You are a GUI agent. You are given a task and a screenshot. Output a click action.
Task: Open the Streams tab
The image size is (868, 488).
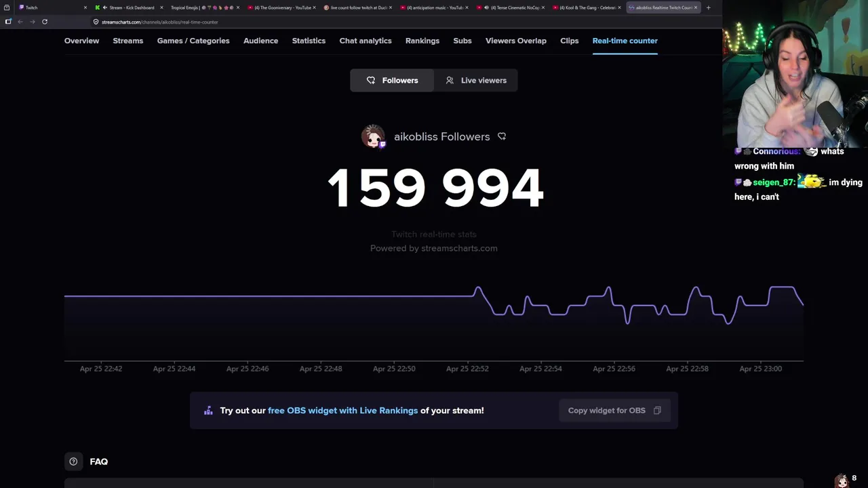point(127,41)
